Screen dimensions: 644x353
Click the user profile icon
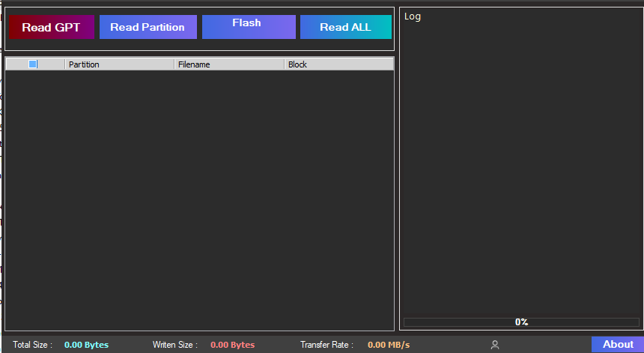tap(495, 345)
